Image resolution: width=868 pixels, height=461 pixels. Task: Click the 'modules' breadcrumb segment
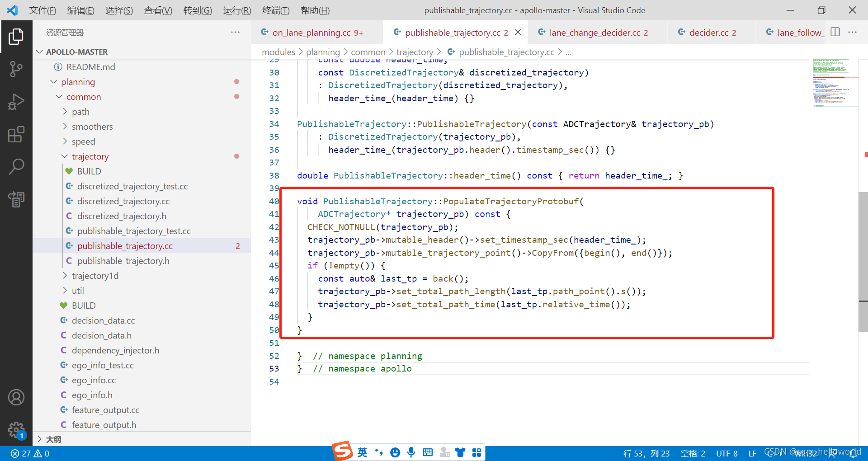point(278,52)
